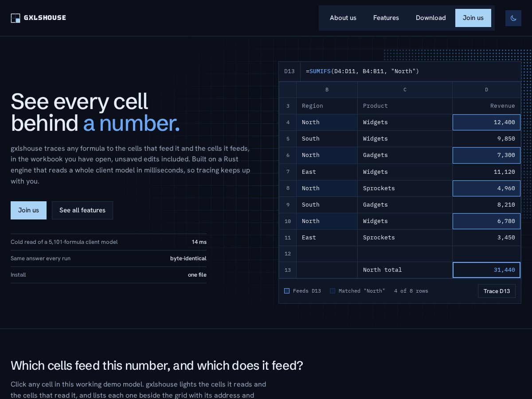Click the byte-identical stat value
Screen dimensions: 532x399
(x=188, y=258)
